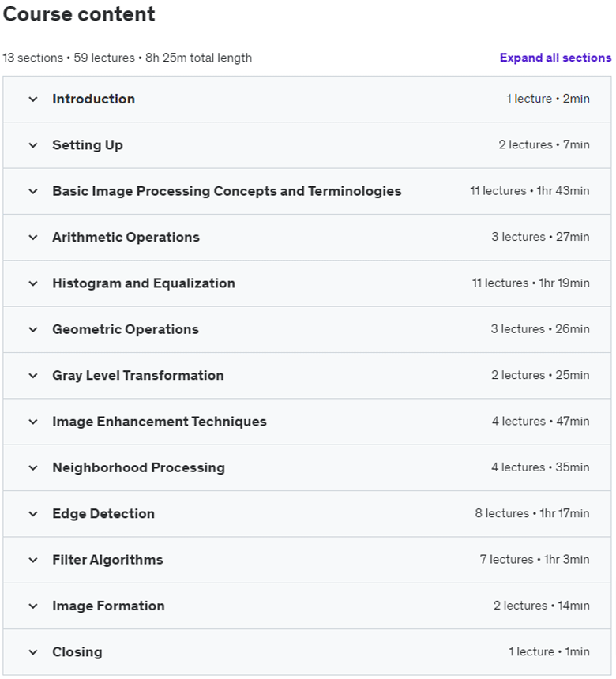The width and height of the screenshot is (616, 679).
Task: Click the '3 lectures • 27min' text
Action: coord(540,237)
